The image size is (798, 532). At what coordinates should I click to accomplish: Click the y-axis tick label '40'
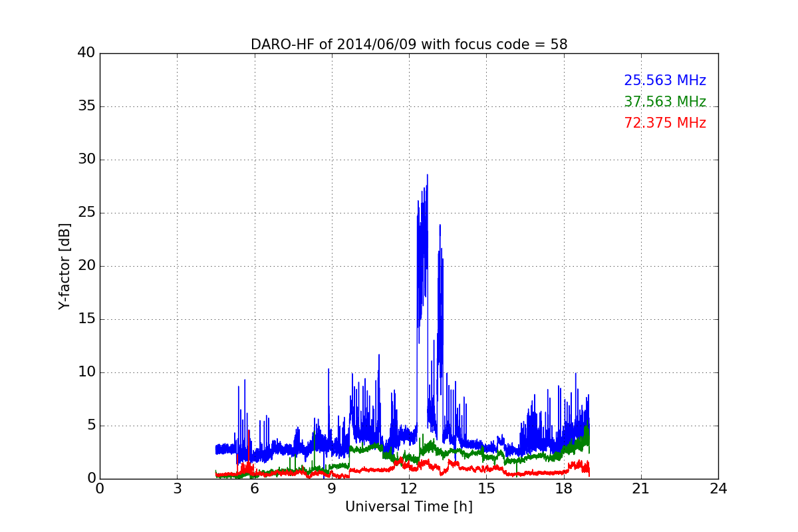(x=86, y=53)
